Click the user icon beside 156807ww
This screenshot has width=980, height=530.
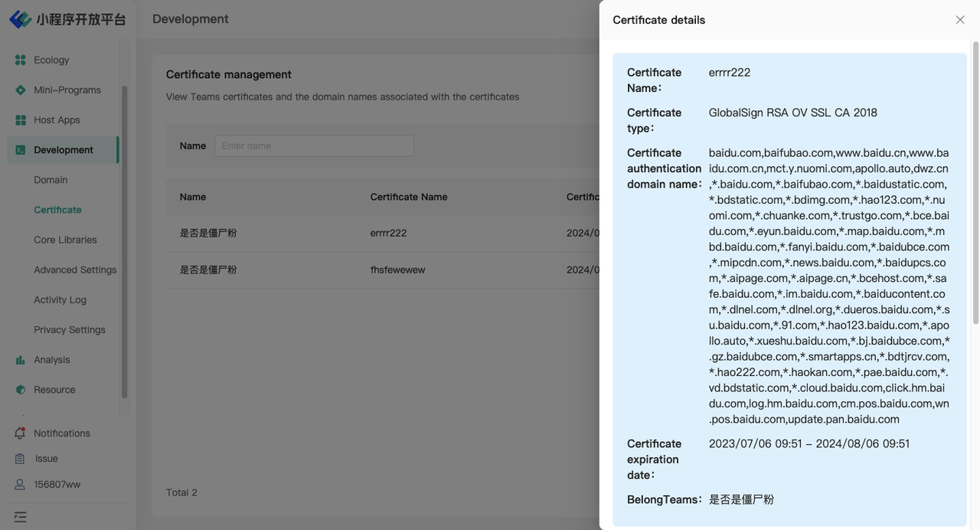(x=21, y=484)
